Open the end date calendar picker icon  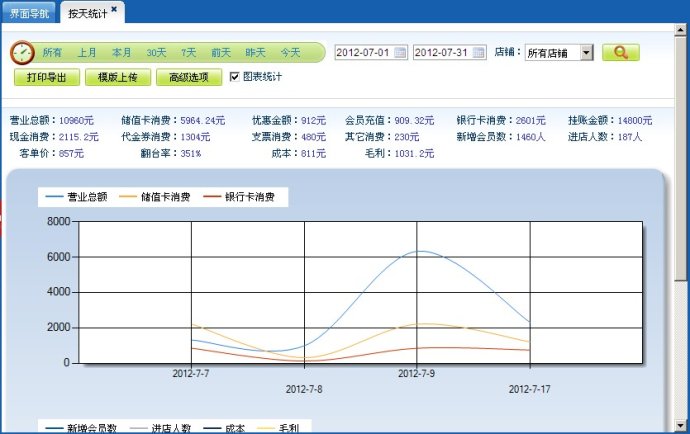coord(479,52)
